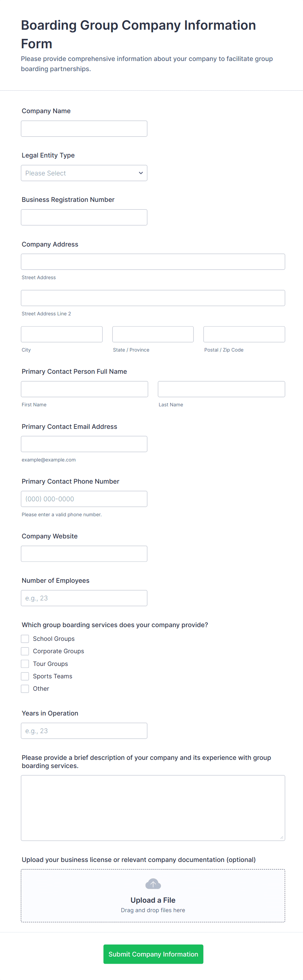Click the textarea resize handle
Image resolution: width=303 pixels, height=980 pixels.
click(x=281, y=837)
